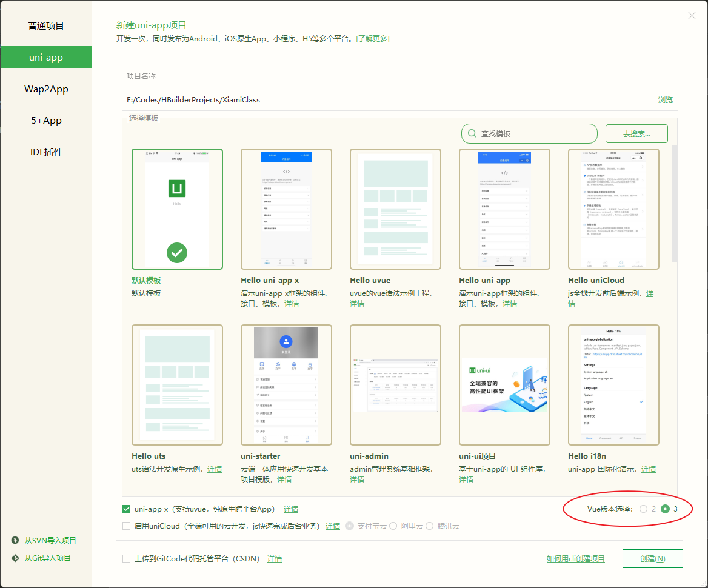Open the 5+App project tab
Screen dimensions: 708x588
click(x=46, y=121)
